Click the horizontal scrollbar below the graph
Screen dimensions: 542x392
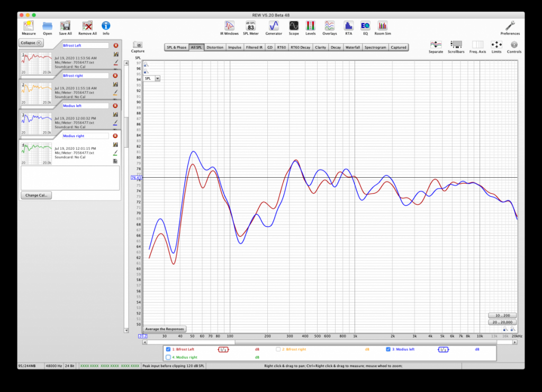[328, 342]
